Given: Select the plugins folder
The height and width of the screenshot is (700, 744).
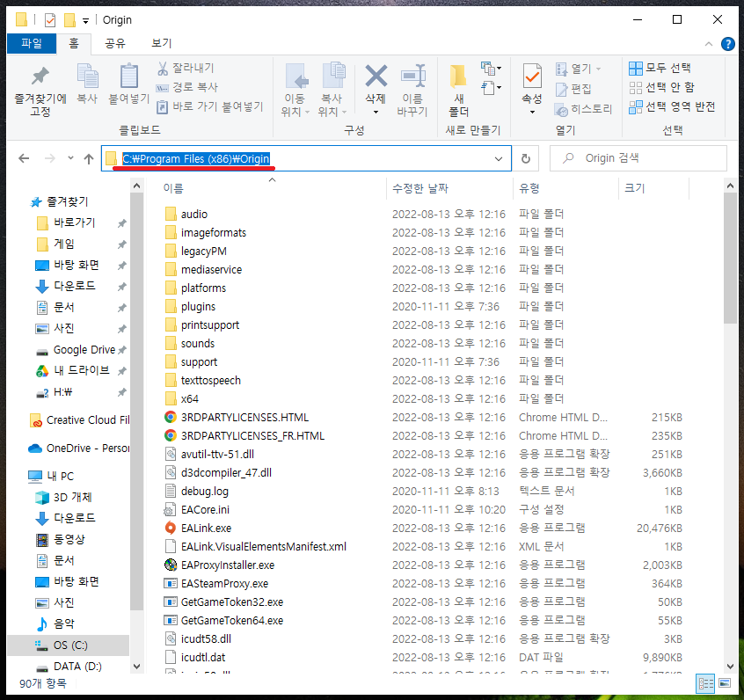Looking at the screenshot, I should pos(198,307).
